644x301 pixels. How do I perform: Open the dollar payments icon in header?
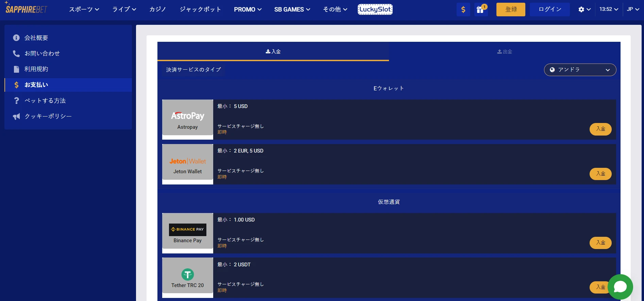point(463,10)
